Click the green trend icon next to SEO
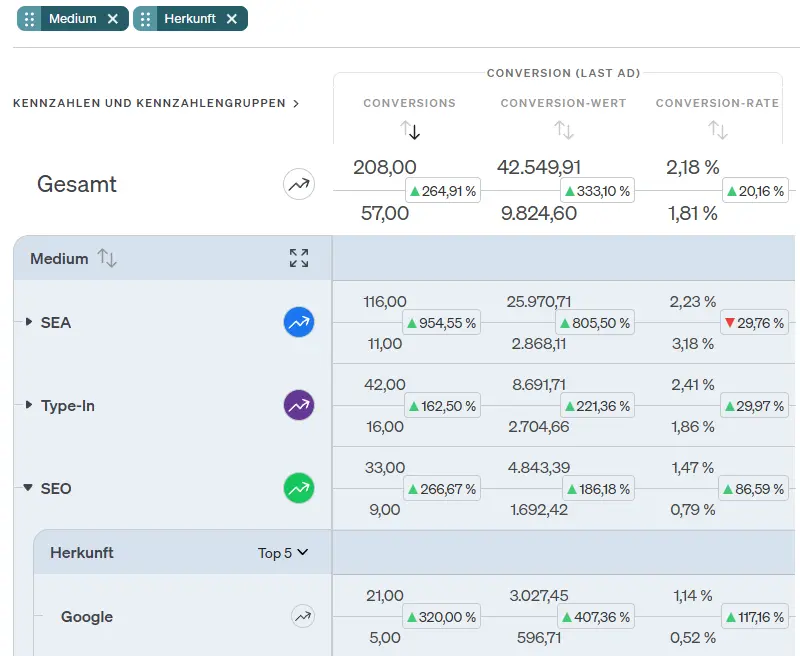Image resolution: width=800 pixels, height=656 pixels. [299, 488]
